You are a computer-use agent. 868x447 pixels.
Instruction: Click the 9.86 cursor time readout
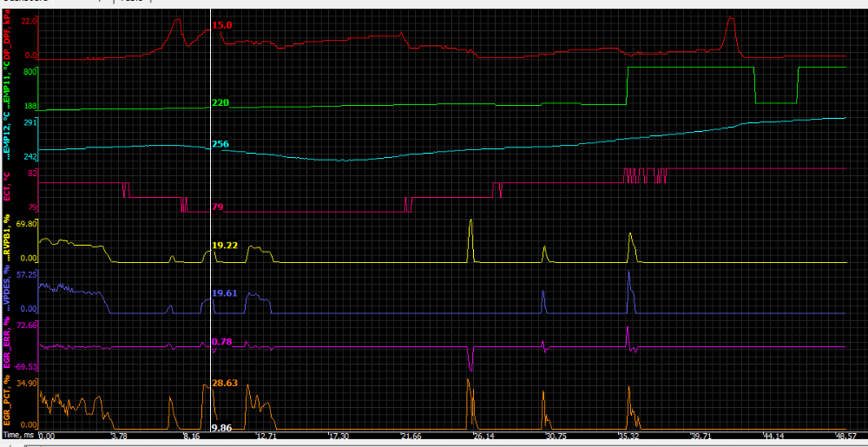(222, 427)
